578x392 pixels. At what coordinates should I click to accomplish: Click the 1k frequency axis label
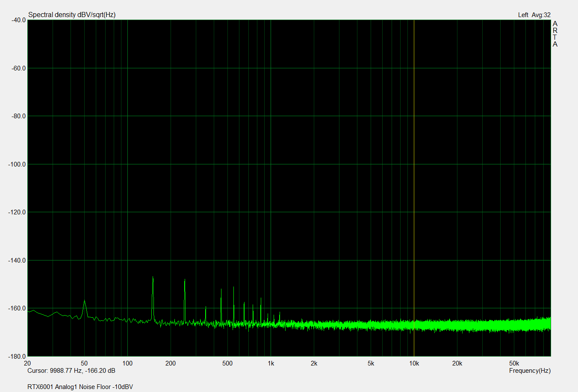pos(271,363)
